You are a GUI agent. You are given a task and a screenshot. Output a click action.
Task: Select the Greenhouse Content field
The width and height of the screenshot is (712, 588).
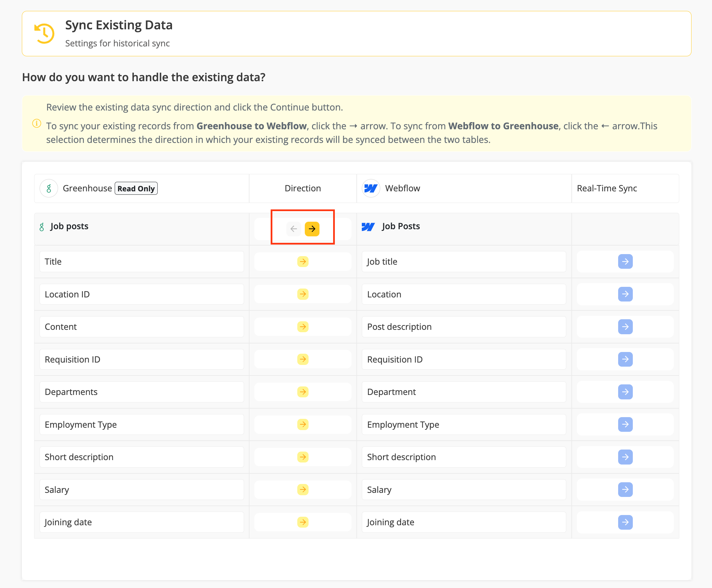[x=142, y=327]
